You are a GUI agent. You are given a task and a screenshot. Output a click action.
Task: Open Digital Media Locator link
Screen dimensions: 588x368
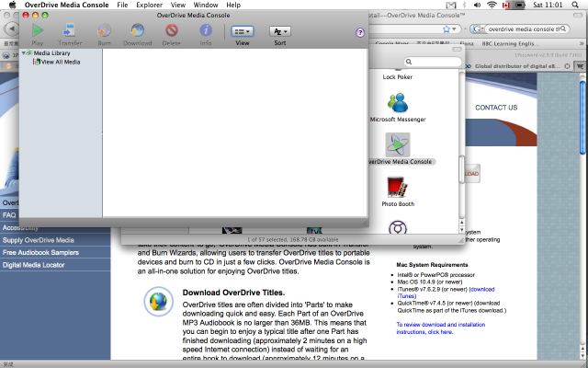click(x=33, y=265)
